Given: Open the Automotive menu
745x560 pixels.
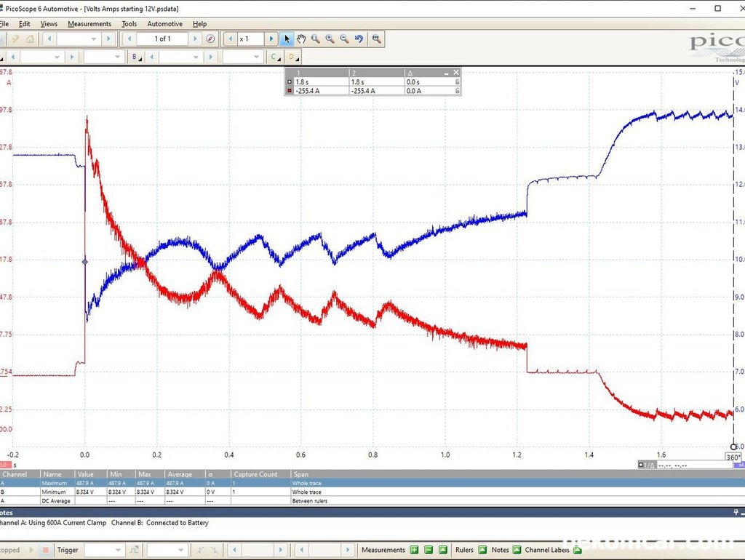Looking at the screenshot, I should 164,24.
